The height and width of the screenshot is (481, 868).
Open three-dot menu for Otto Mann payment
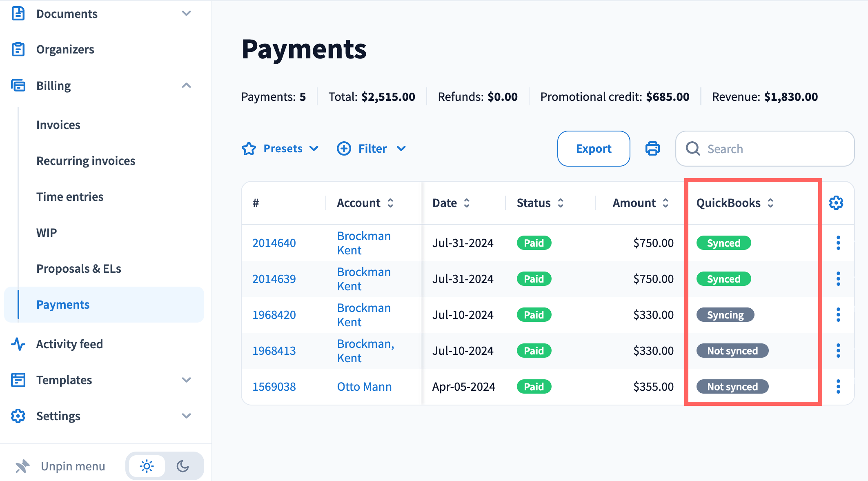838,387
